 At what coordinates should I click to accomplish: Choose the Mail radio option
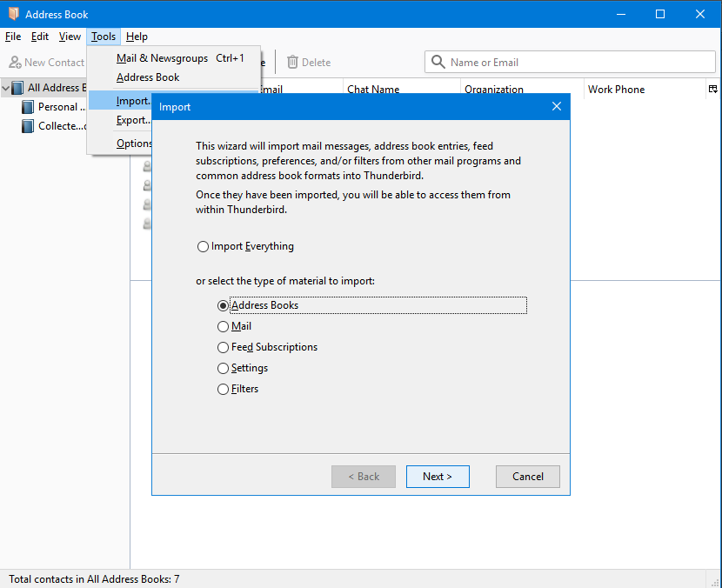coord(223,326)
